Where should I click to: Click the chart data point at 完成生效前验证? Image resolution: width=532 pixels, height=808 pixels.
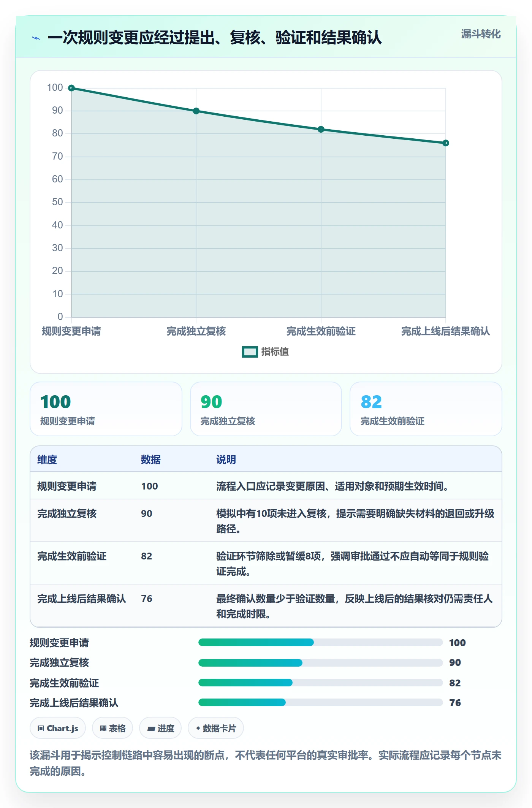point(321,129)
